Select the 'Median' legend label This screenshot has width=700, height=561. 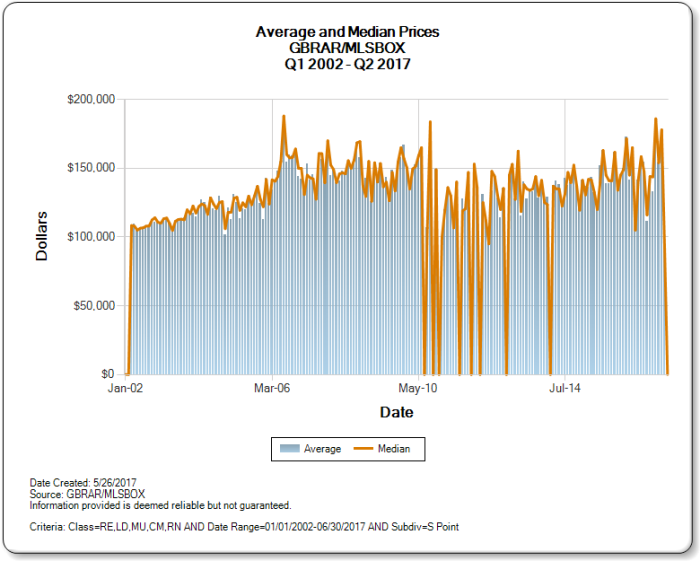[x=394, y=449]
